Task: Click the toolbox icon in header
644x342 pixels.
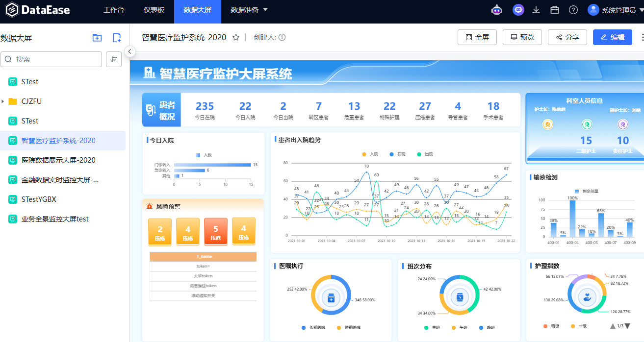Action: click(555, 10)
